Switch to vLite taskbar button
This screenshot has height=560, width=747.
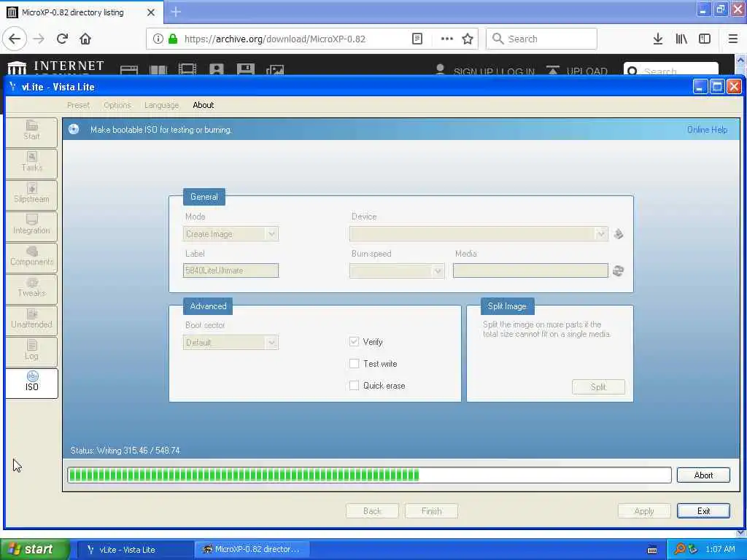(135, 550)
